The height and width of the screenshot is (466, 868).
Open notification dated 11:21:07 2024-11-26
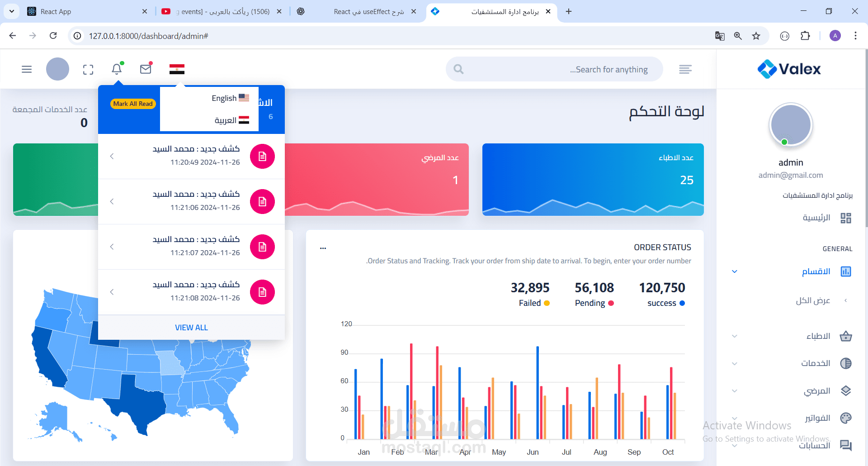click(x=191, y=247)
